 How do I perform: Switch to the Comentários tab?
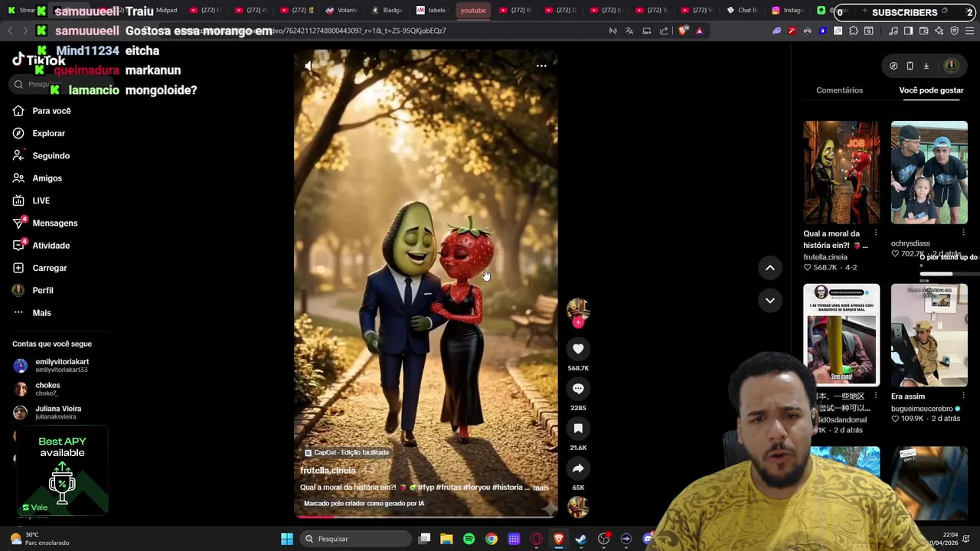839,90
